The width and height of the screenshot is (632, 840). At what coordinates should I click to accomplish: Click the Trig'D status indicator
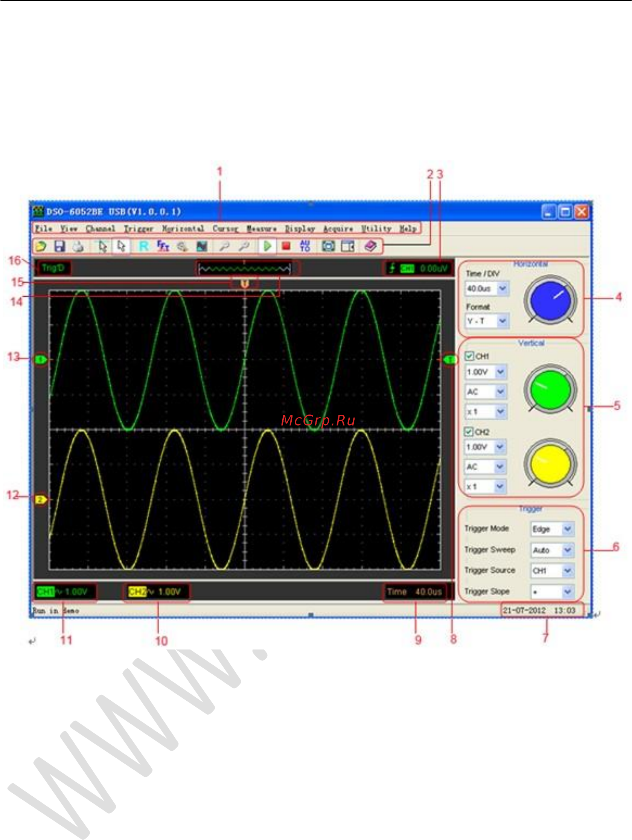[53, 268]
